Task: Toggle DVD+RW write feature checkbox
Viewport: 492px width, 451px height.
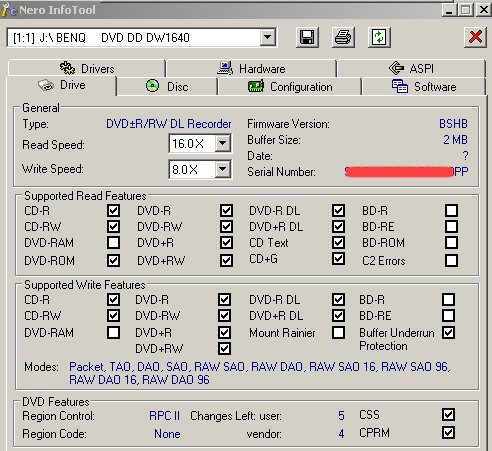Action: coord(224,349)
